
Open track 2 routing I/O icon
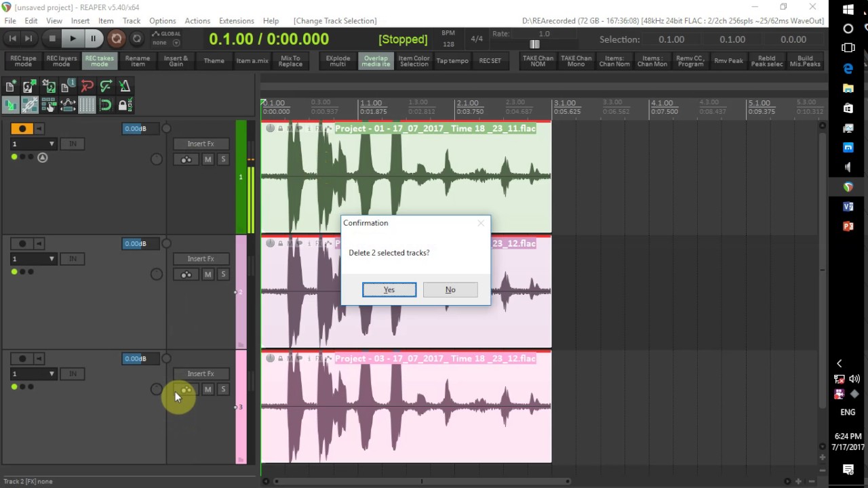pos(186,274)
